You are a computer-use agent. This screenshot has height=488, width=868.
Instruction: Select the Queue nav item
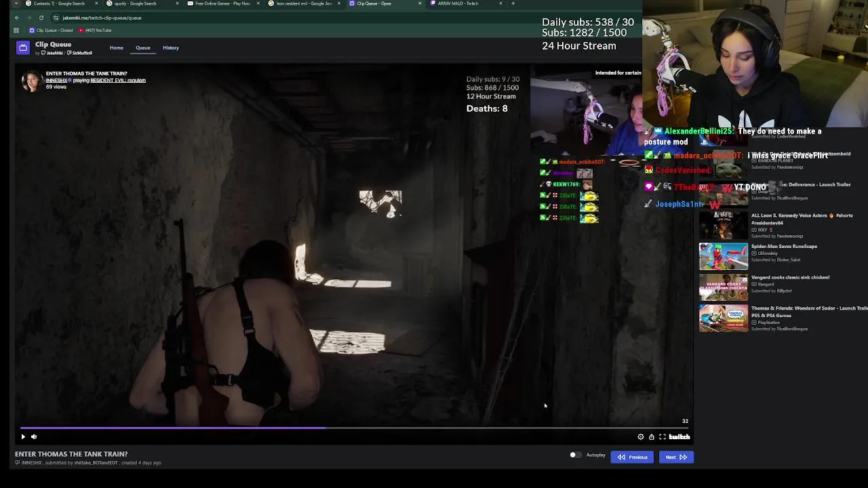pos(143,48)
